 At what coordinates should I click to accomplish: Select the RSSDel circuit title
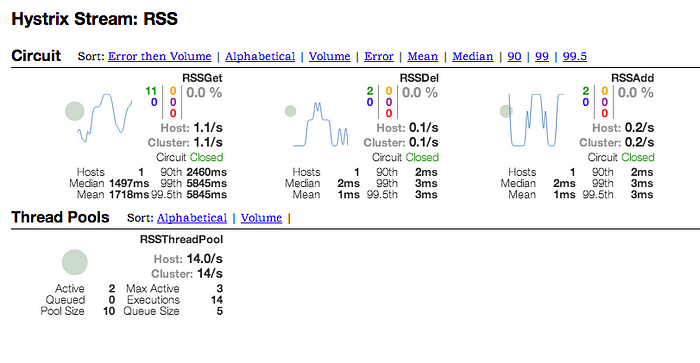(419, 78)
